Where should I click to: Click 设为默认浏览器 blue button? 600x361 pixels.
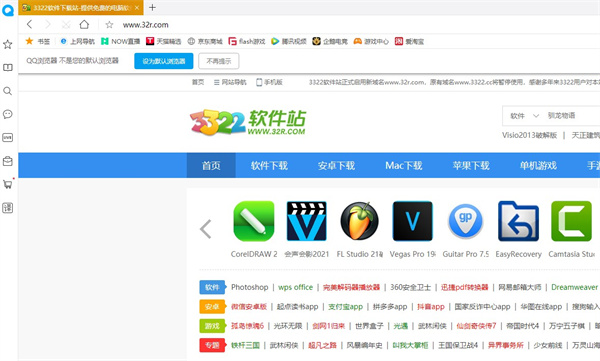[x=164, y=61]
